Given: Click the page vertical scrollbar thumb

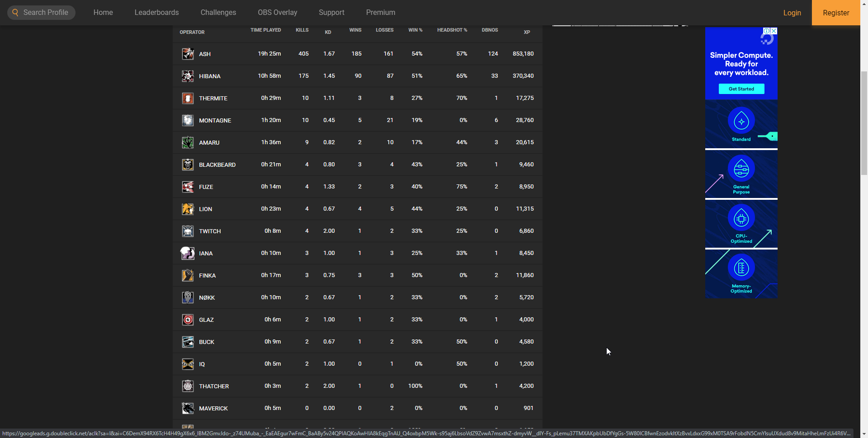Looking at the screenshot, I should [x=863, y=122].
